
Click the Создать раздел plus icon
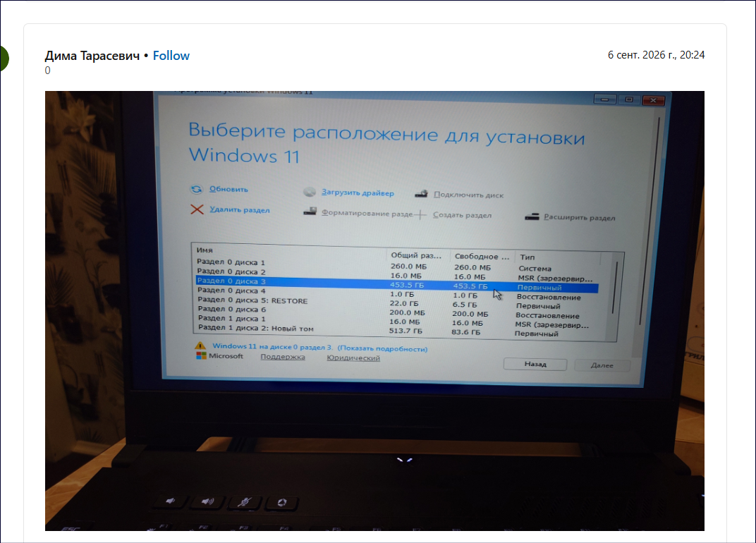tap(420, 214)
